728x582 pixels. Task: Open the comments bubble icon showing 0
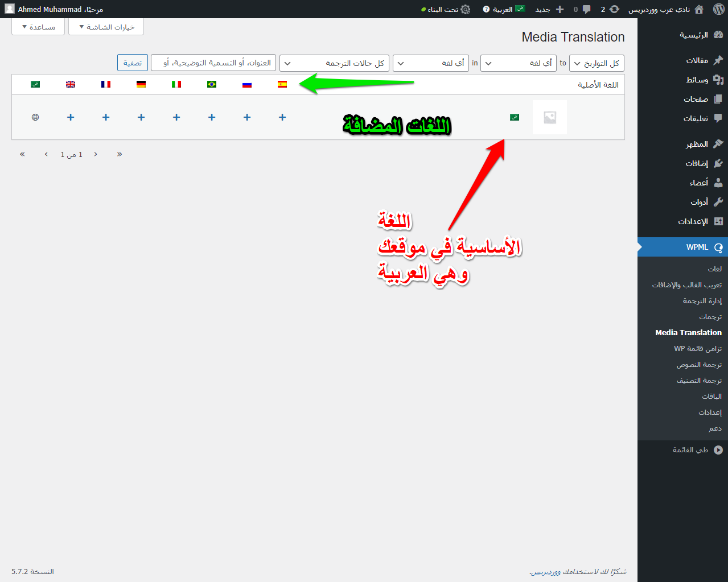[582, 9]
